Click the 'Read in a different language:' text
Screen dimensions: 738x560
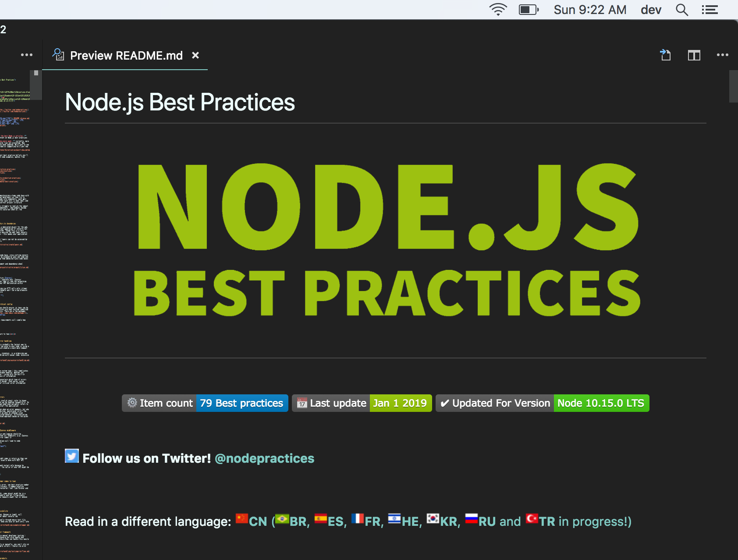148,521
